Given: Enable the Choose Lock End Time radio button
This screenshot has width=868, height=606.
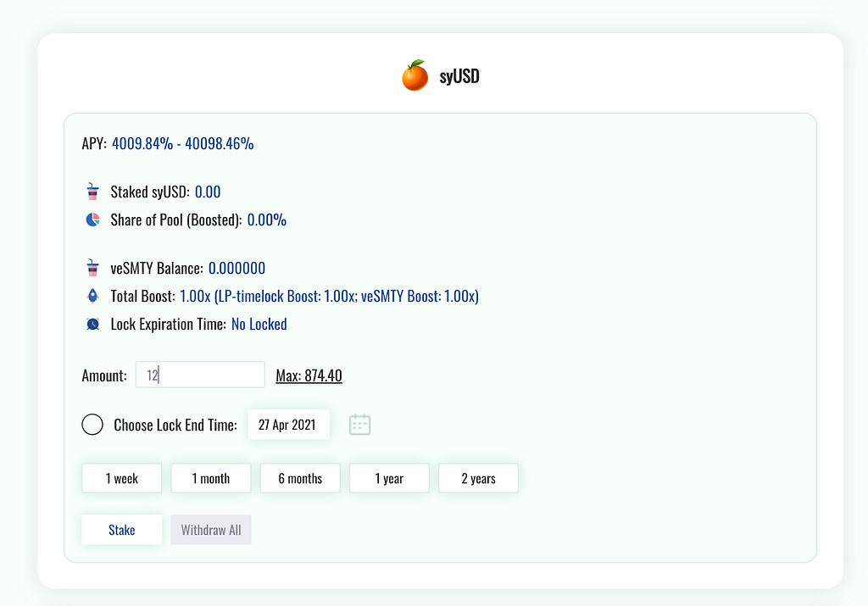Looking at the screenshot, I should pyautogui.click(x=92, y=425).
